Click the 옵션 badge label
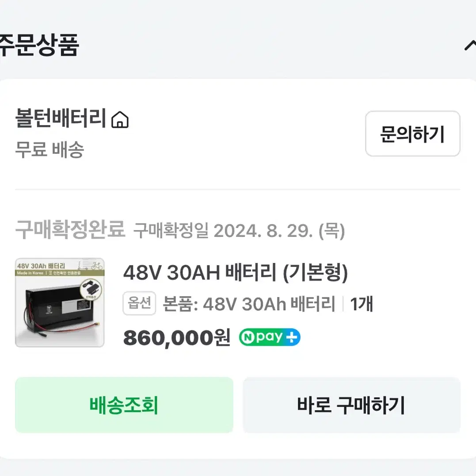The width and height of the screenshot is (476, 476). coord(139,304)
